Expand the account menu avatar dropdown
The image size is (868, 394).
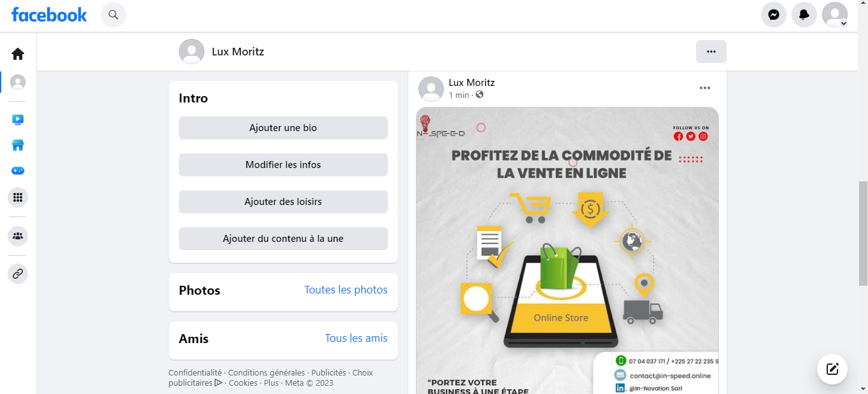[x=835, y=15]
